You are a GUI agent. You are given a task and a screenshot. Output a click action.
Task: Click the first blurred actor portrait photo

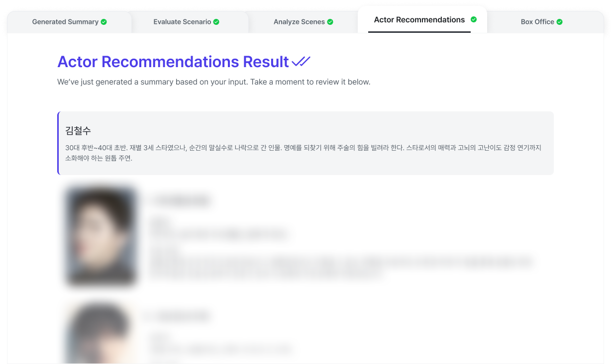[101, 236]
